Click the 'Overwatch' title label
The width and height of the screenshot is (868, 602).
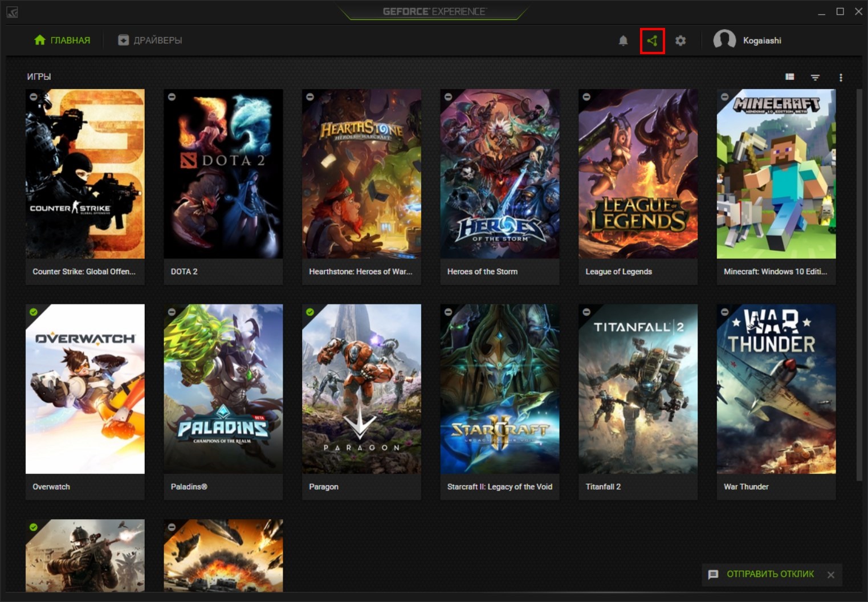click(x=51, y=487)
